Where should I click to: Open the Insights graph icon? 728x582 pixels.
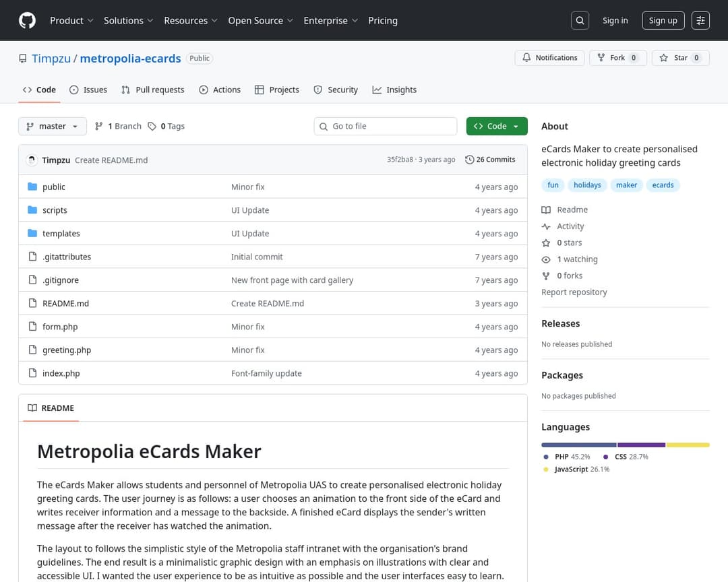[x=377, y=89]
